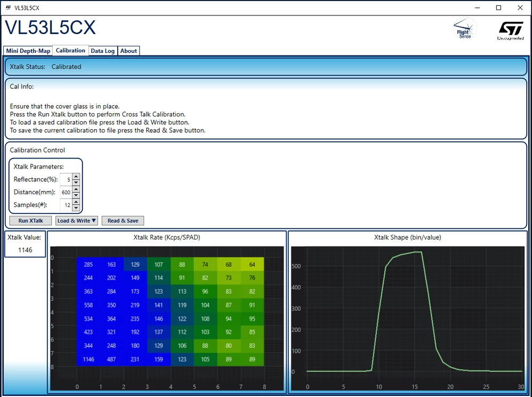This screenshot has height=397, width=532.
Task: Switch to the Mini Depth-Map tab
Action: [28, 51]
